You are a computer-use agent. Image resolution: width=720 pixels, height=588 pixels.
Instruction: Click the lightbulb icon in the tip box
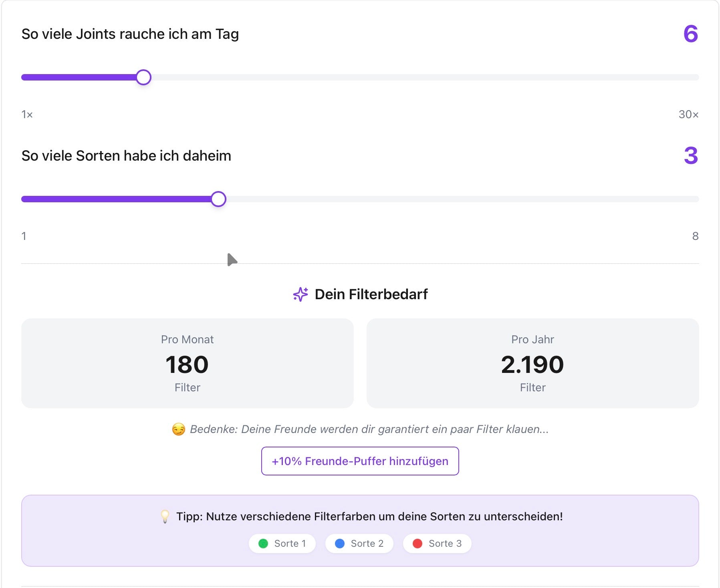tap(164, 517)
